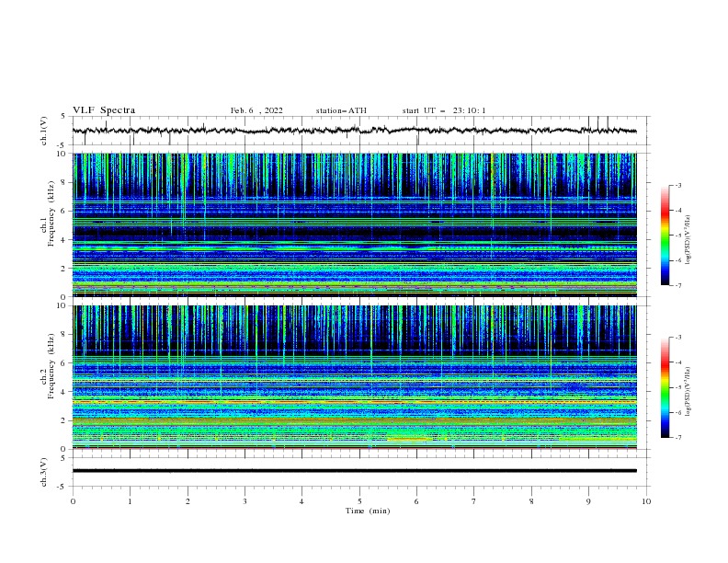728x563 pixels.
Task: Click the "ch.3(V)" axis label
Action: pyautogui.click(x=44, y=472)
